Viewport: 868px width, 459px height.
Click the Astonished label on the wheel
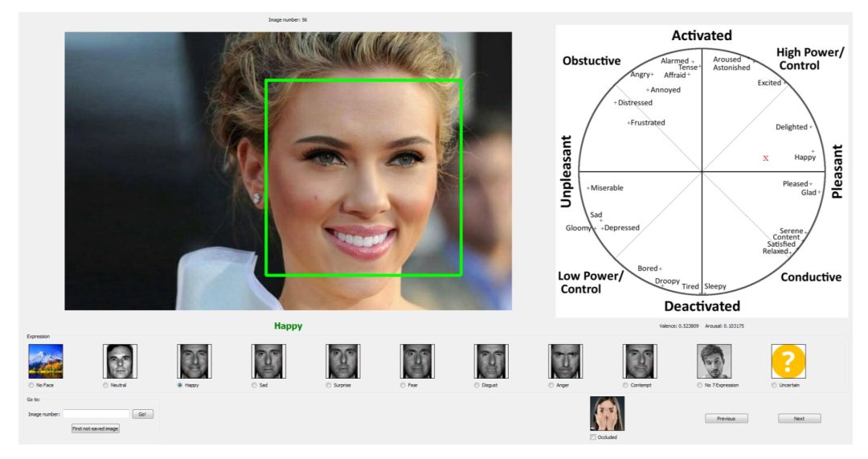(x=731, y=68)
